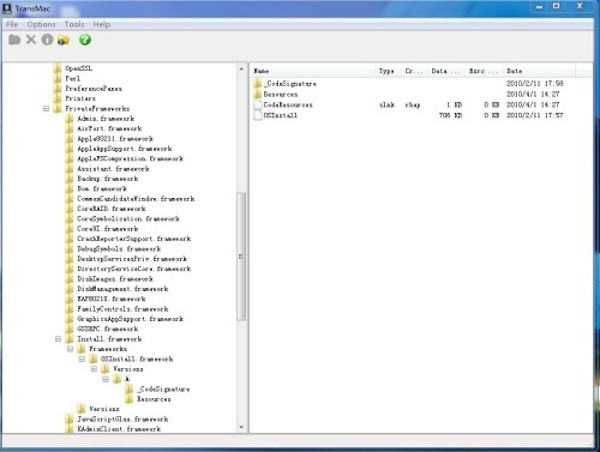Screen dimensions: 600x452
Task: Sort file list by Name column
Action: (313, 71)
